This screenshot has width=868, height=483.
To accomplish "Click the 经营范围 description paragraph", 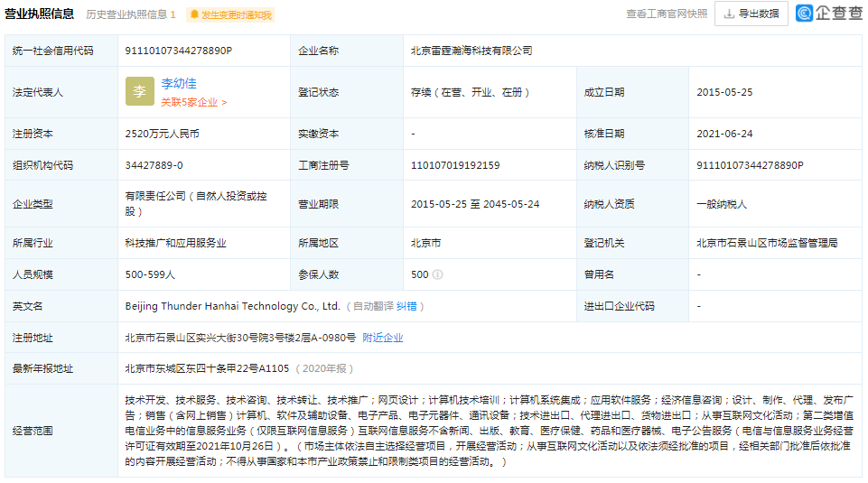I will [490, 431].
